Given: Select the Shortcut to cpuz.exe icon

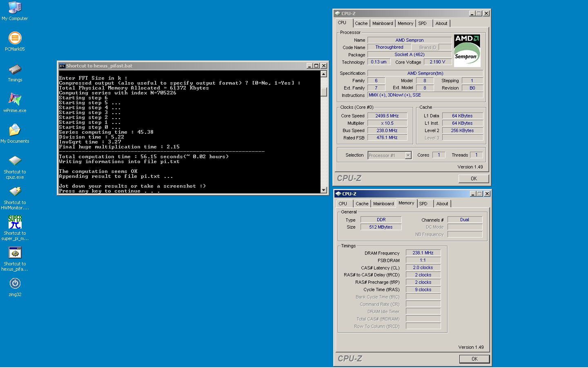Looking at the screenshot, I should (15, 161).
